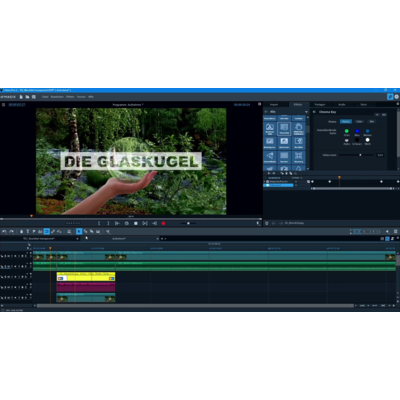Click the stop playback button
The height and width of the screenshot is (400, 400).
pos(136,223)
